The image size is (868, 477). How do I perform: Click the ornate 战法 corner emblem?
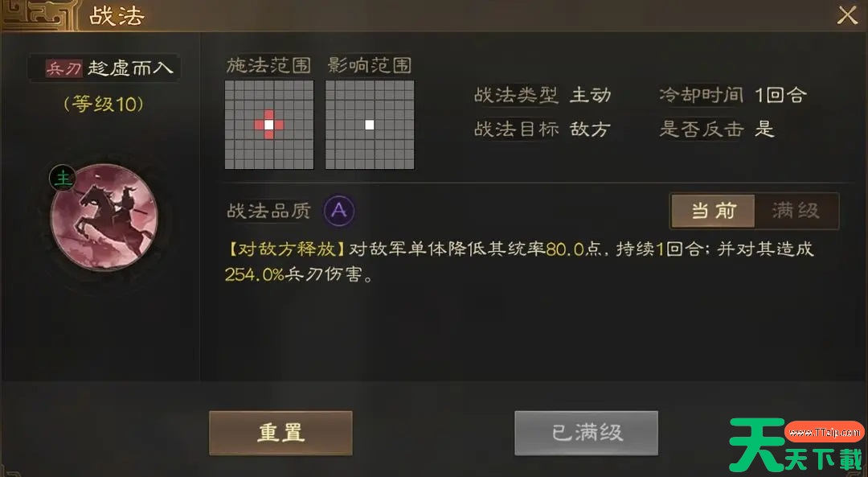[x=38, y=15]
